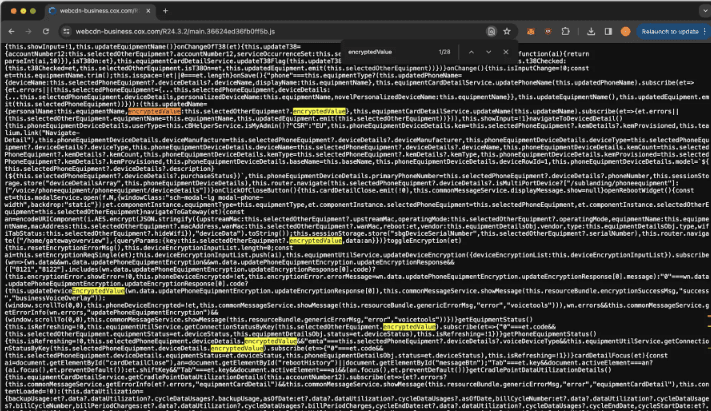Open the orange profile avatar

point(625,31)
